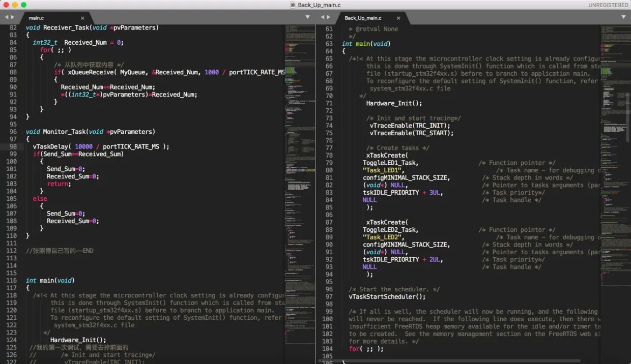Screen dimensions: 631x364
Task: Click the Back_Up_main.c window title text
Action: 319,5
